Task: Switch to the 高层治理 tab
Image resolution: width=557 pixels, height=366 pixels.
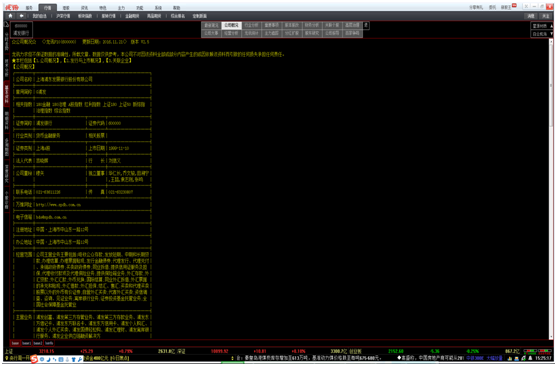Action: (352, 25)
